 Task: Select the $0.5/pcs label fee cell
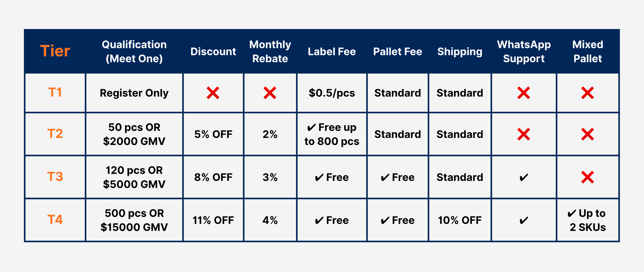[x=332, y=93]
